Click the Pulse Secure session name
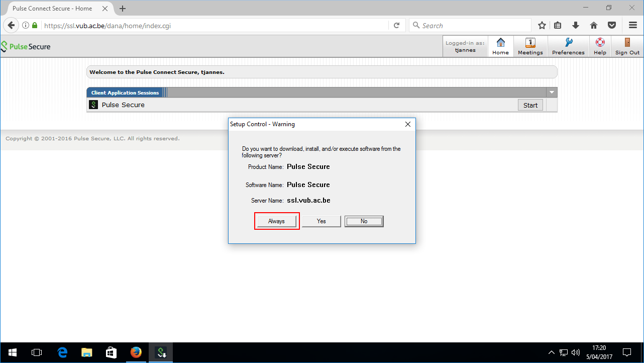This screenshot has height=363, width=644. click(123, 105)
